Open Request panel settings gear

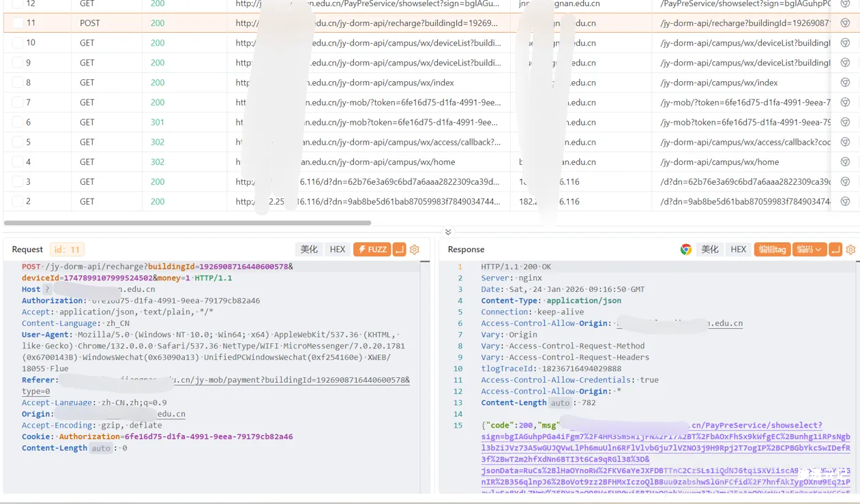coord(415,250)
